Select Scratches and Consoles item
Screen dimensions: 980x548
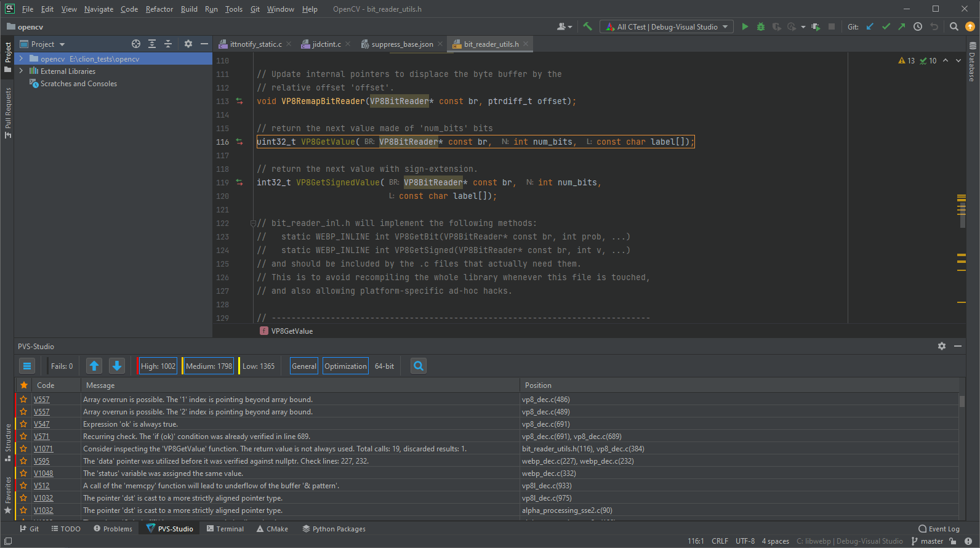[78, 83]
